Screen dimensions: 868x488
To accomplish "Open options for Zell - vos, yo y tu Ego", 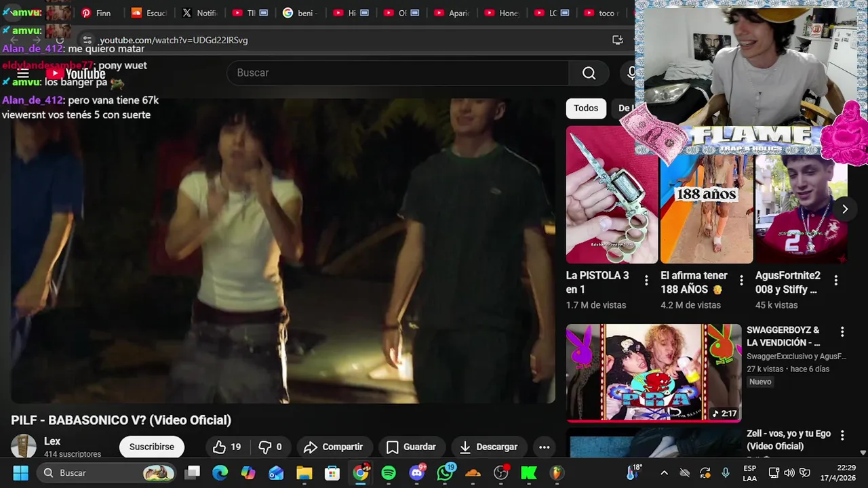I will (x=842, y=435).
